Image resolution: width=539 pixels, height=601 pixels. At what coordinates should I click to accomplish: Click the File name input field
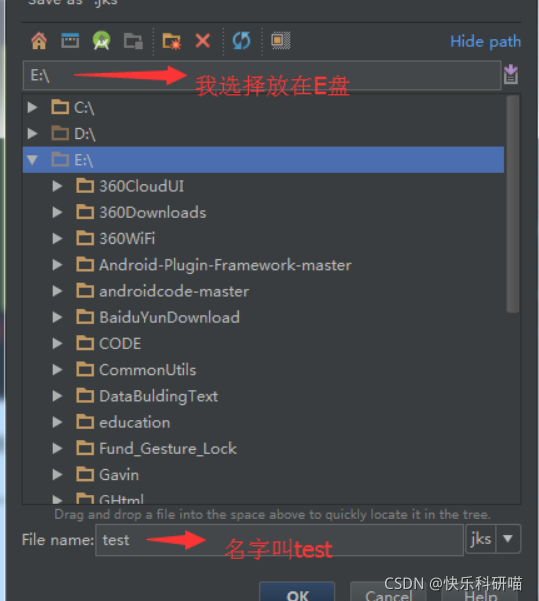tap(279, 540)
